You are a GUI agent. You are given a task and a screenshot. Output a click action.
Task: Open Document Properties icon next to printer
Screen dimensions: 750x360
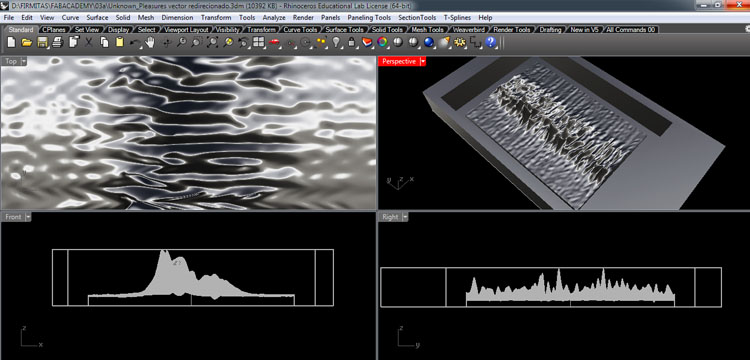point(74,43)
